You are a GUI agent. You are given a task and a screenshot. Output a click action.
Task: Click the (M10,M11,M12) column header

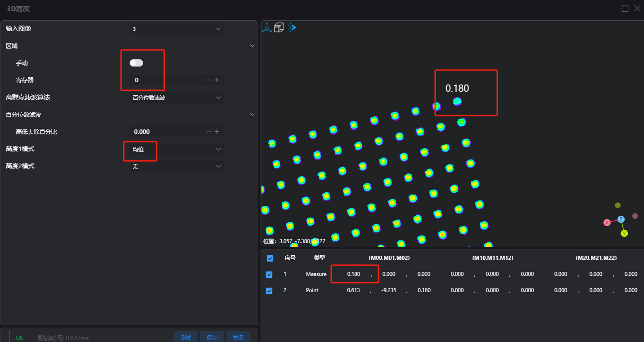(x=493, y=258)
